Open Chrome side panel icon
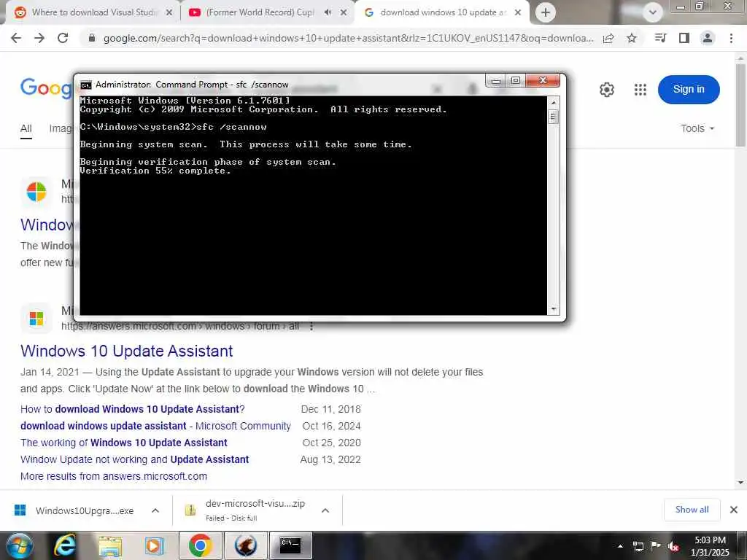 coord(684,38)
